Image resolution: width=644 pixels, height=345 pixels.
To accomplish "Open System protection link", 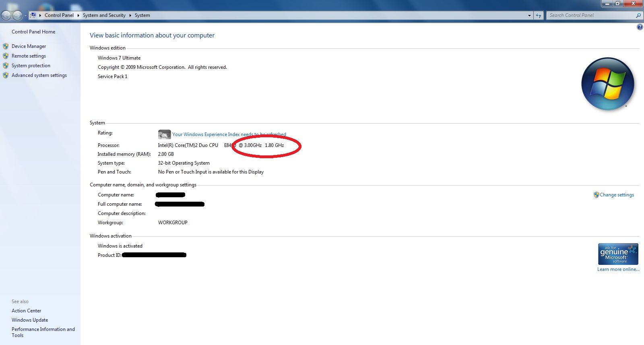I will pyautogui.click(x=31, y=66).
